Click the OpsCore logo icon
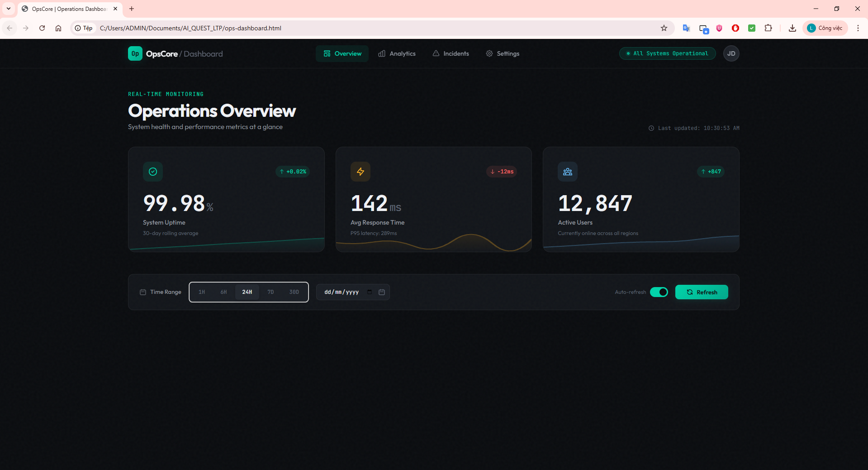868x470 pixels. coord(135,53)
